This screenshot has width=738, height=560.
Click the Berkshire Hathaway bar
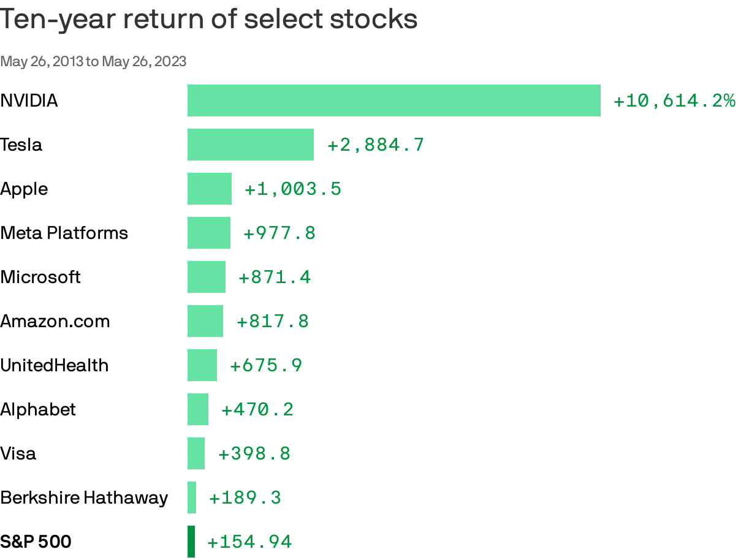pyautogui.click(x=192, y=498)
